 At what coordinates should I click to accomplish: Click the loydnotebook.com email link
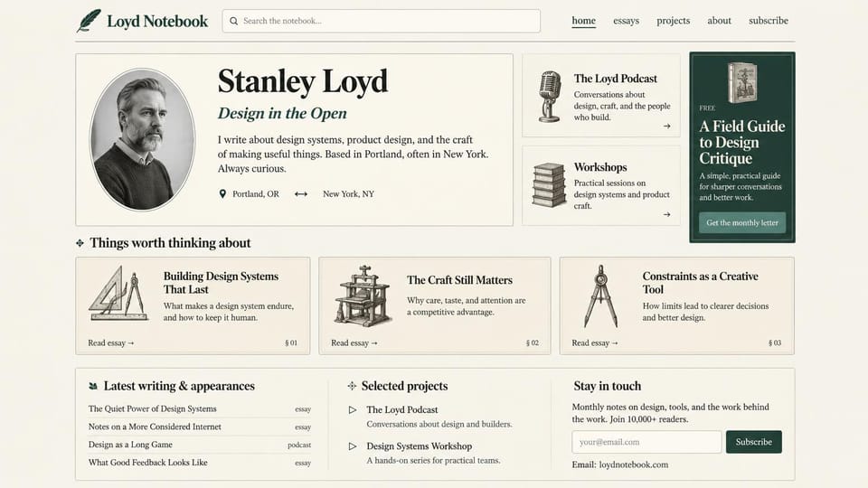pyautogui.click(x=633, y=465)
